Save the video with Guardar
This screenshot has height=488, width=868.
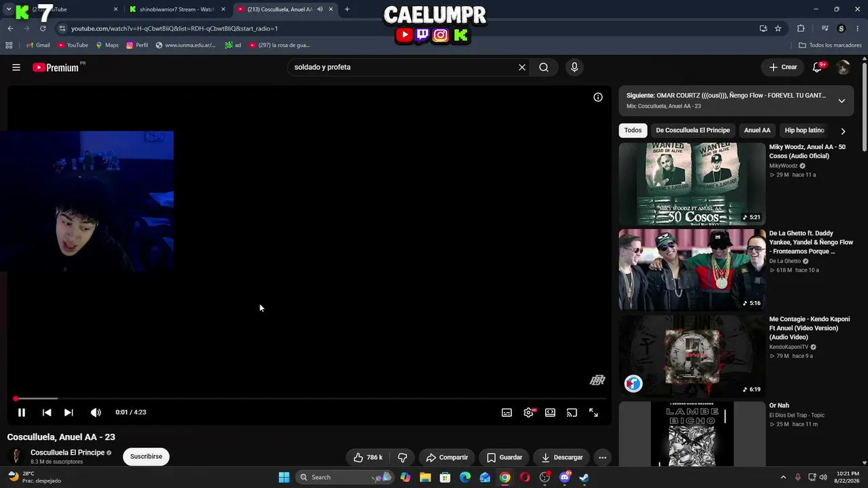click(505, 457)
